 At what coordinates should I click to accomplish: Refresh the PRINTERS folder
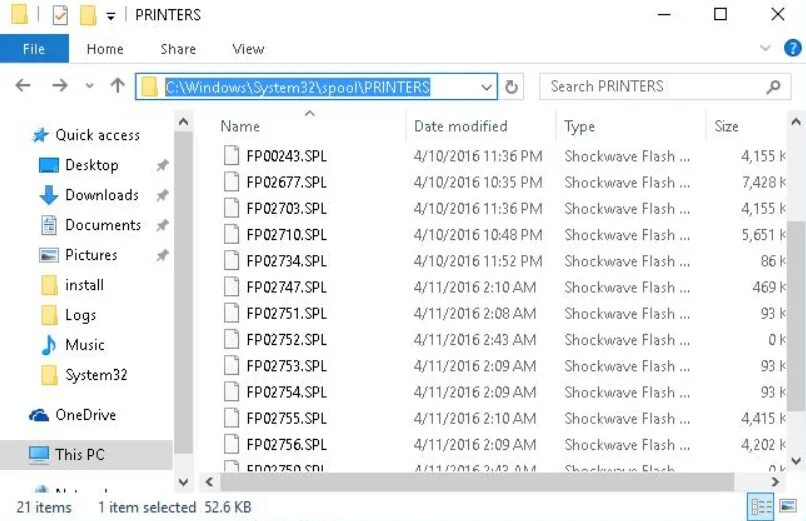coord(511,87)
